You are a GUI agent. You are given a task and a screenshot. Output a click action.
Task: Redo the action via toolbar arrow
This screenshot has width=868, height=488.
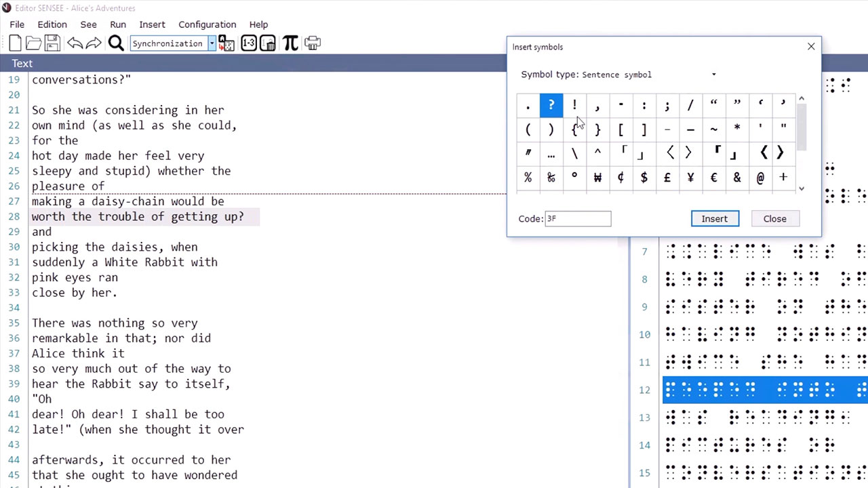click(94, 43)
